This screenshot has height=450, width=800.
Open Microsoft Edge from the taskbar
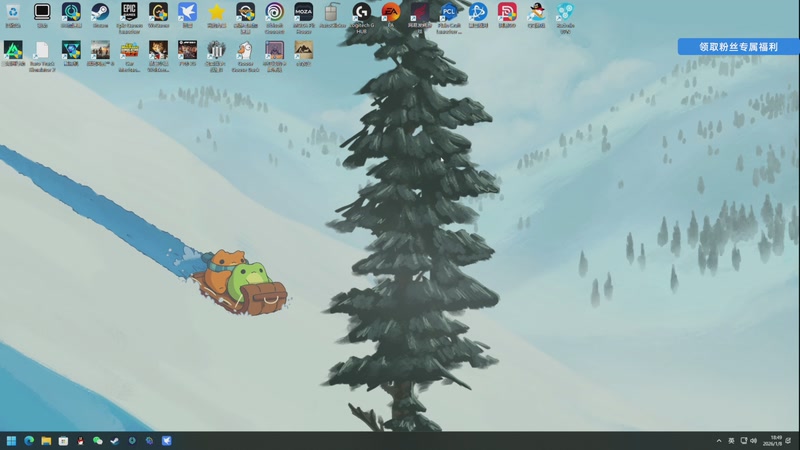click(x=29, y=441)
